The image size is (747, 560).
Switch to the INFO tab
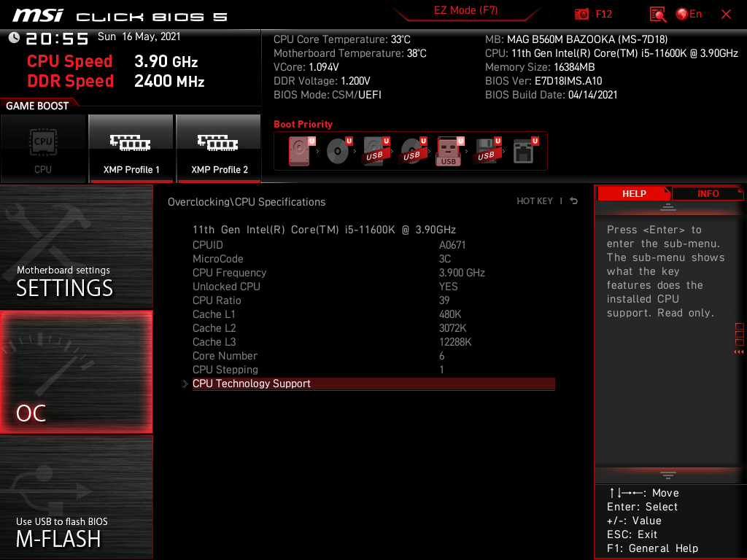pos(708,194)
